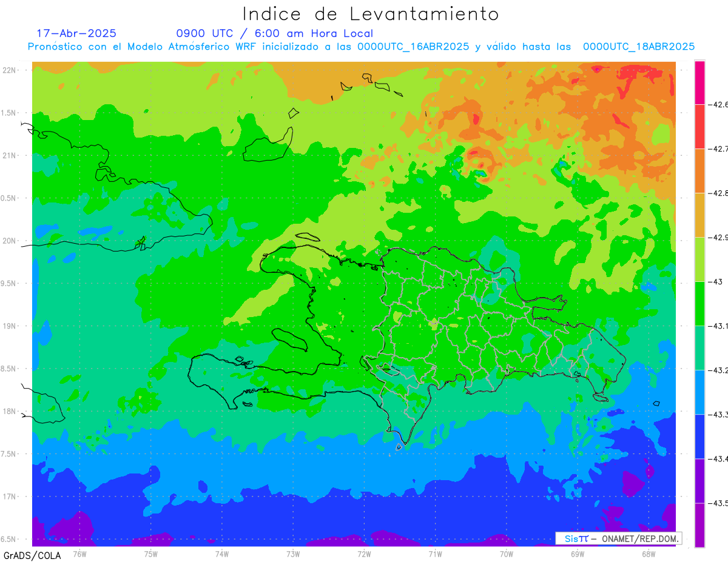Viewport: 728px width, 562px height.
Task: Click the 68W longitude label
Action: (x=648, y=553)
